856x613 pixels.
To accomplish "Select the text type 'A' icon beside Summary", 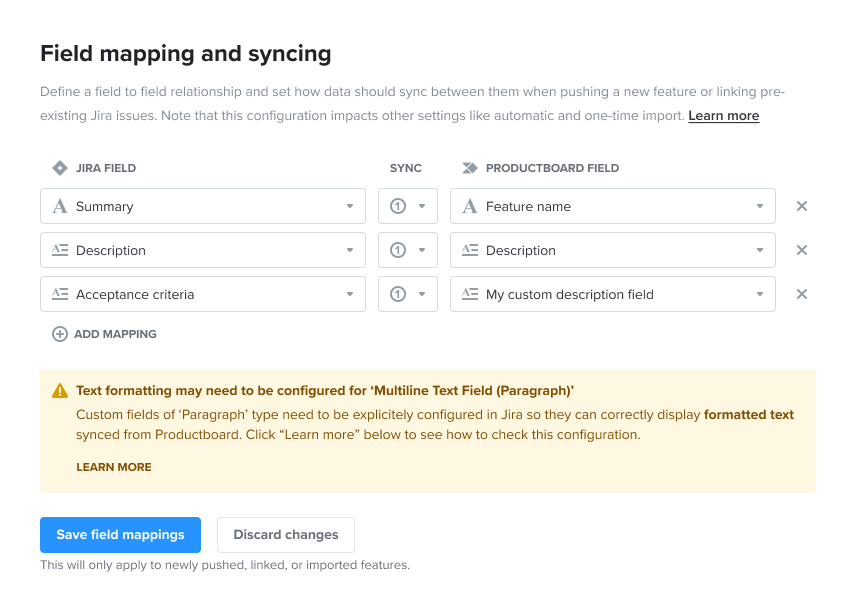I will coord(59,206).
